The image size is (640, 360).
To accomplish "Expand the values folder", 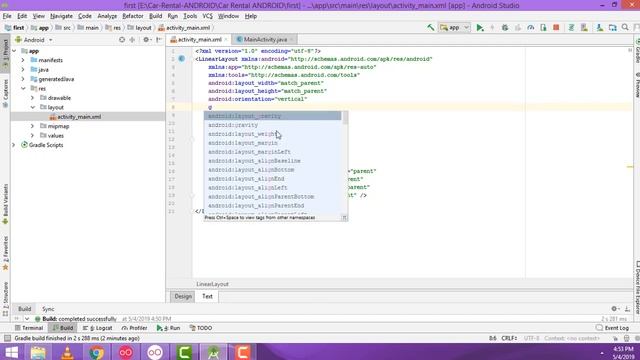I will click(x=33, y=136).
